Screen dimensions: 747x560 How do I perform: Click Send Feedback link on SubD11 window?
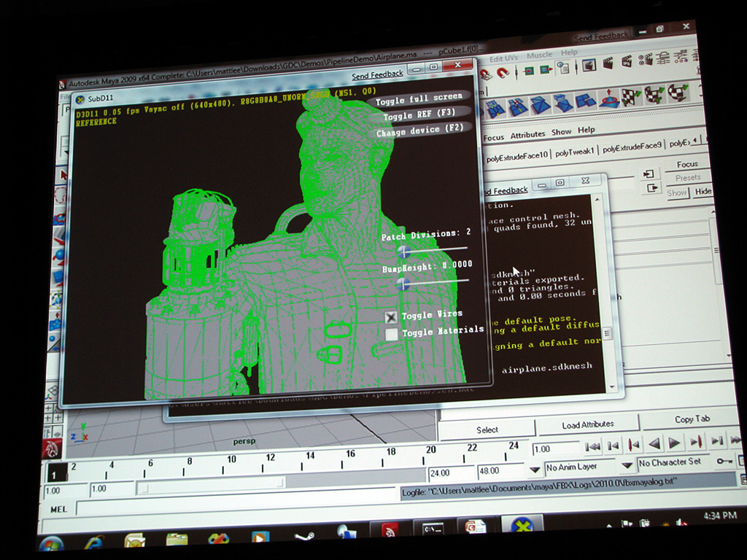tap(377, 75)
